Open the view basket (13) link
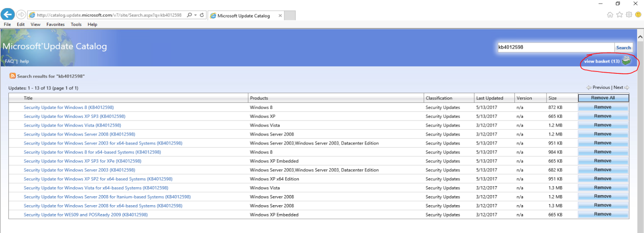 pyautogui.click(x=602, y=61)
